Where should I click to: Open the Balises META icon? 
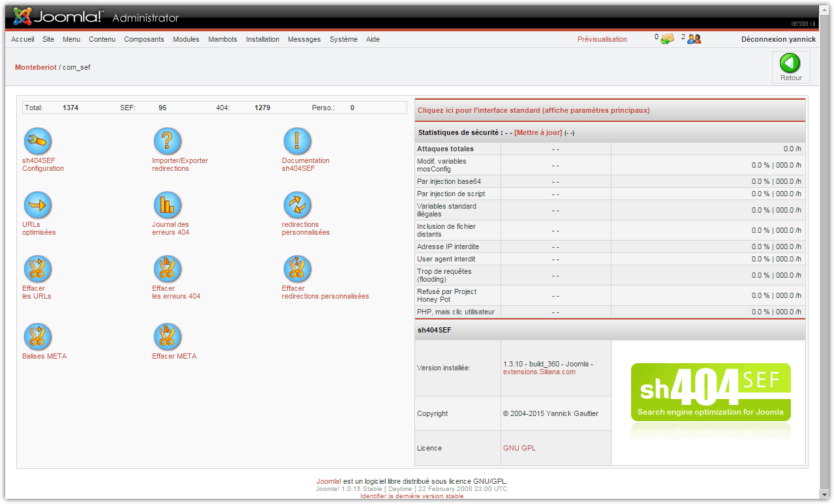[37, 336]
